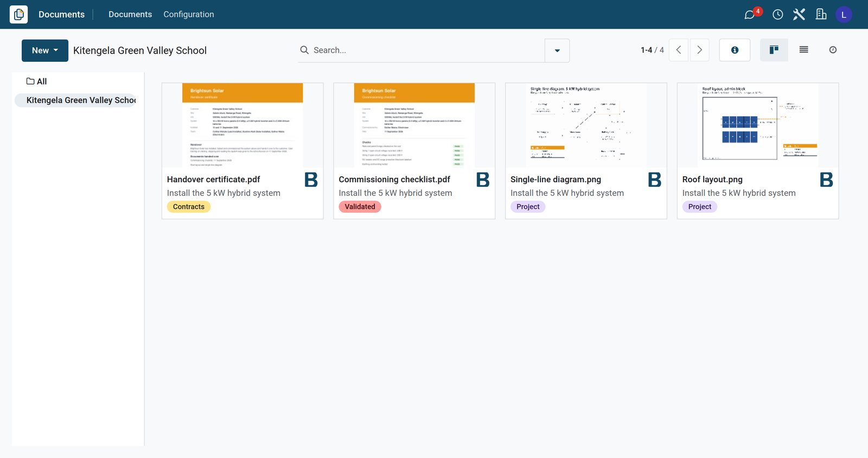Click the task link under Handover certificate.pdf

[224, 193]
